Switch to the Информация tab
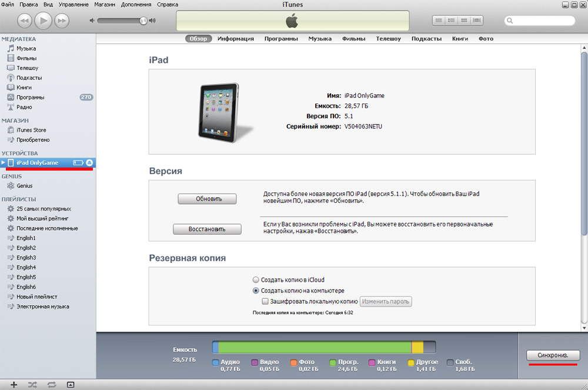588x390 pixels. (236, 39)
